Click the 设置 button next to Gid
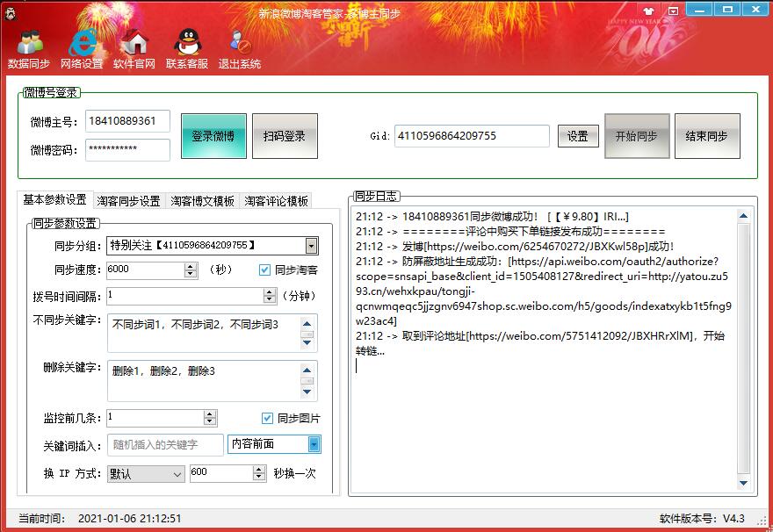The height and width of the screenshot is (532, 773). coord(578,136)
